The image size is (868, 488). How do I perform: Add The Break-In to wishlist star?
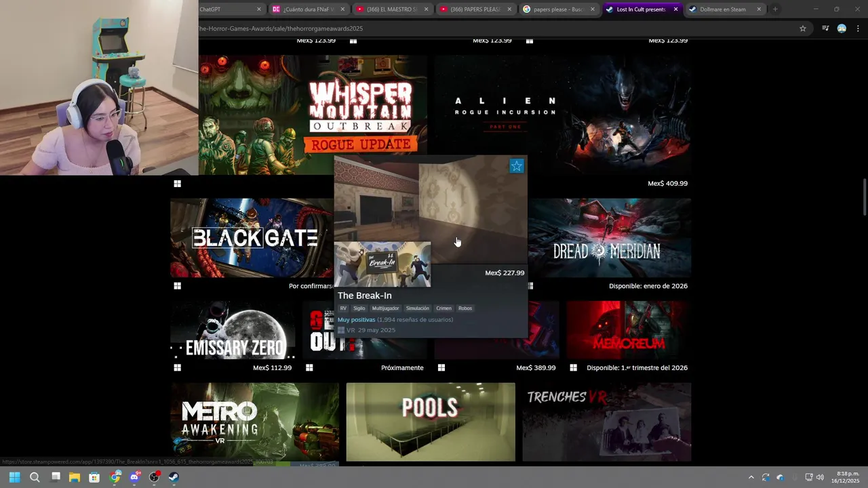pos(517,166)
